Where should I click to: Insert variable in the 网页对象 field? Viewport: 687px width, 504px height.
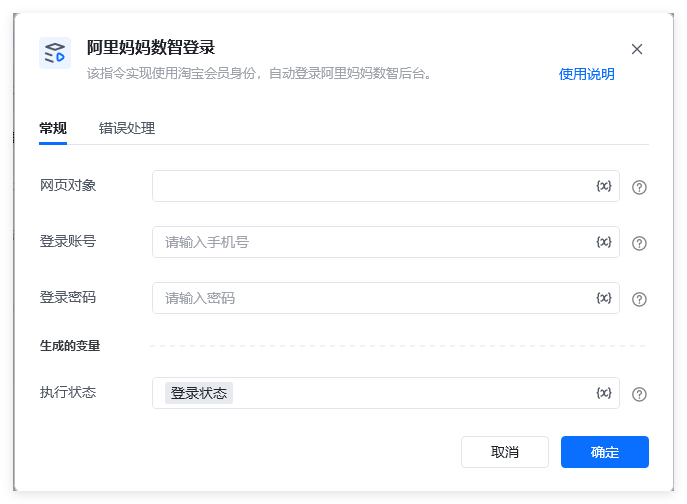coord(603,186)
